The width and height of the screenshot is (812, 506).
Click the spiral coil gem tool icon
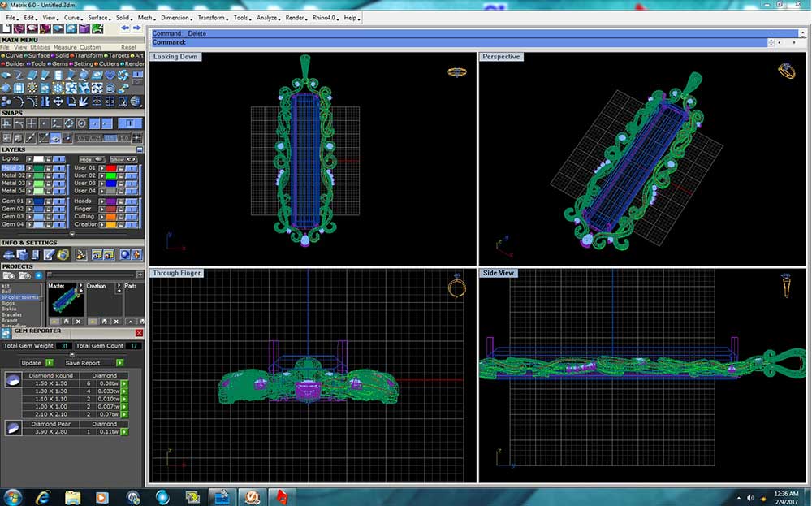(x=110, y=88)
